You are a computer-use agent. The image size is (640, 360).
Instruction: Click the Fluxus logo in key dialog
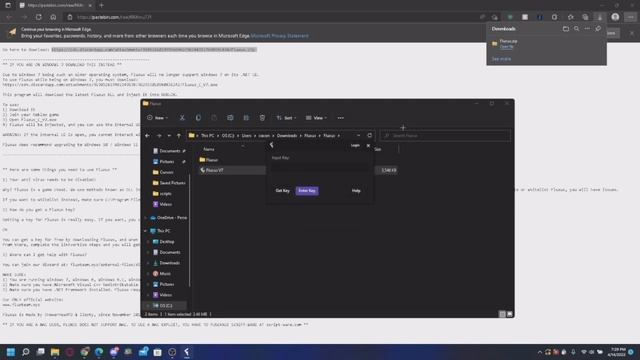(271, 145)
